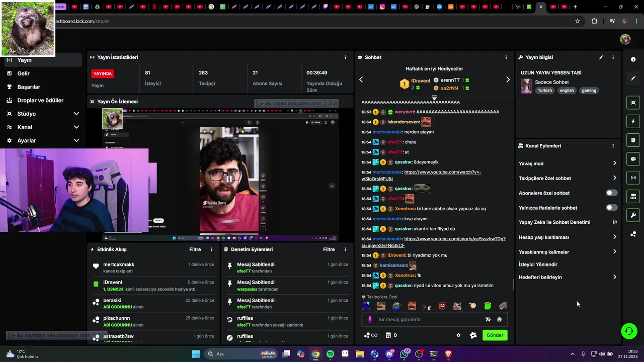Open Kanal Eylemleri three-dot menu
The width and height of the screenshot is (644, 362).
coord(613,146)
